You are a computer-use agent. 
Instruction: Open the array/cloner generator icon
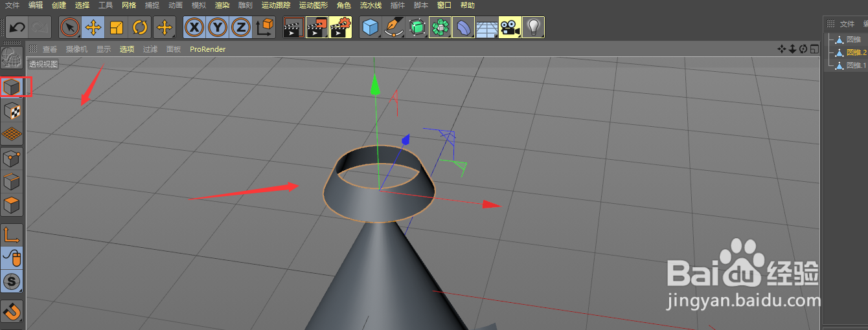click(440, 27)
